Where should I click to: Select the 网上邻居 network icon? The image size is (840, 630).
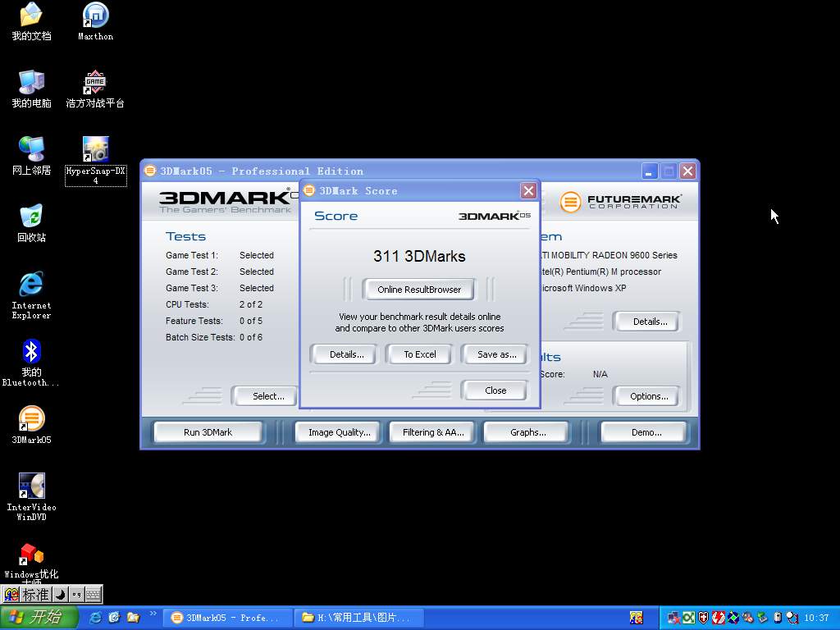[x=31, y=156]
